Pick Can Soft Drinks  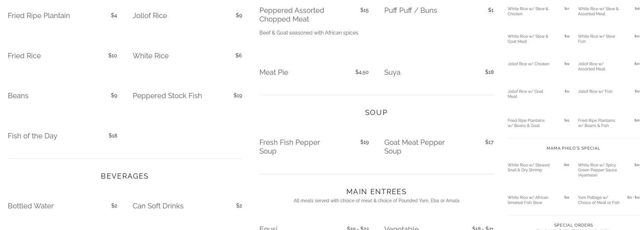[x=158, y=206]
